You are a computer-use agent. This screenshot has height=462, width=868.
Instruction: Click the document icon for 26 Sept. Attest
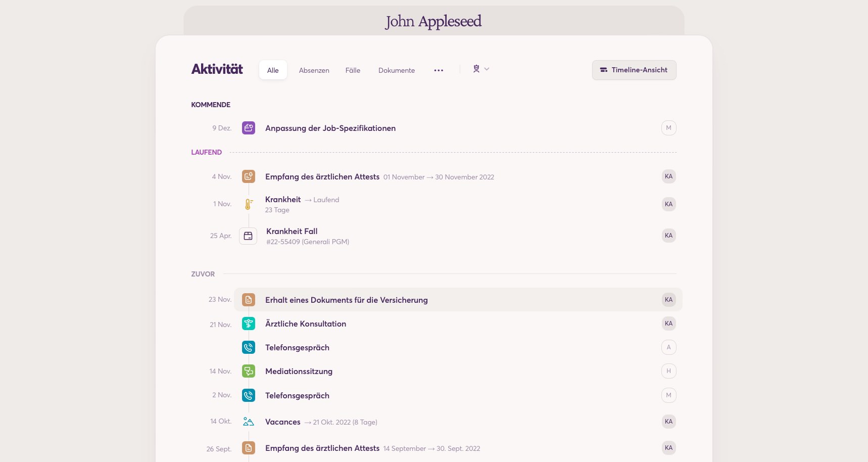(x=248, y=448)
